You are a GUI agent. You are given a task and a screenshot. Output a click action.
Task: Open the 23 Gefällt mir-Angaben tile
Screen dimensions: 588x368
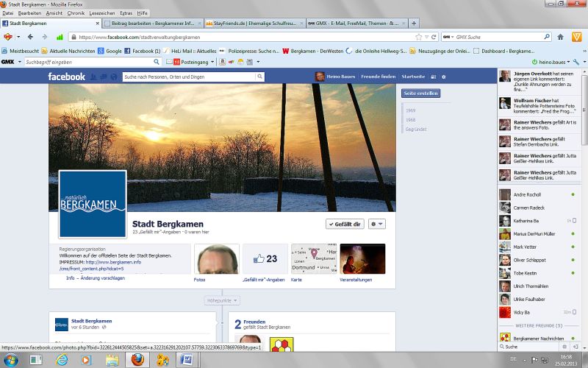[265, 259]
